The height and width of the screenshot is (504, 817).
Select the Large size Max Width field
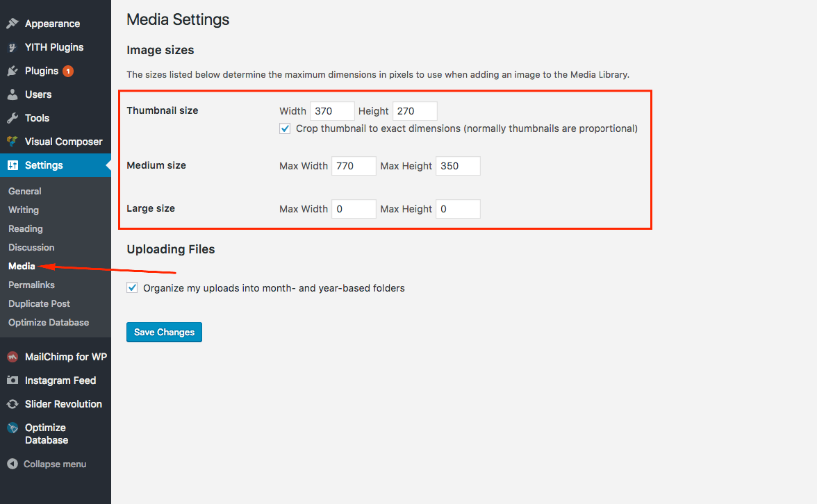(x=354, y=209)
